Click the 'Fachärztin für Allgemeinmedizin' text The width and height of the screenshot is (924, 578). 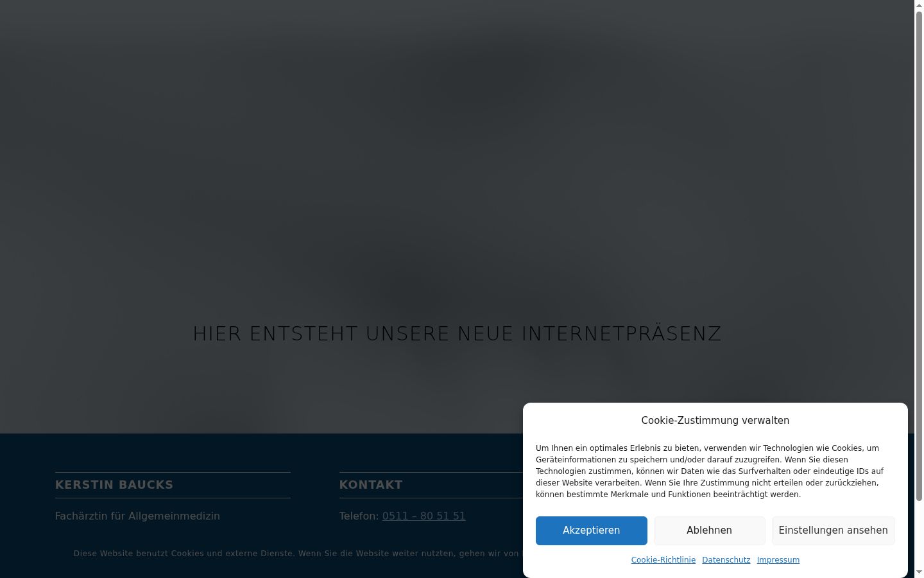137,516
